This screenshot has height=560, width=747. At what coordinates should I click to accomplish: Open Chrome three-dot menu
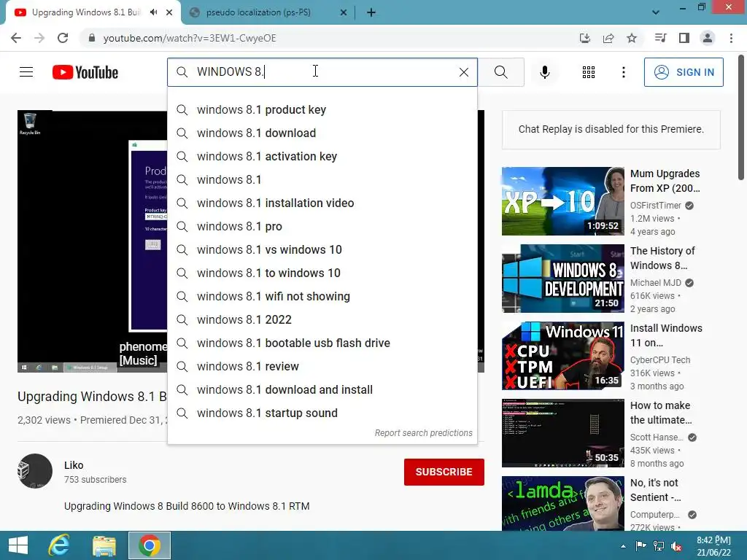(x=731, y=38)
